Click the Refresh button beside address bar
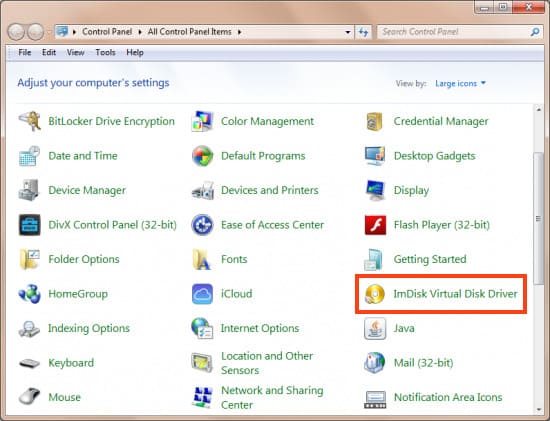The width and height of the screenshot is (550, 421). tap(363, 32)
